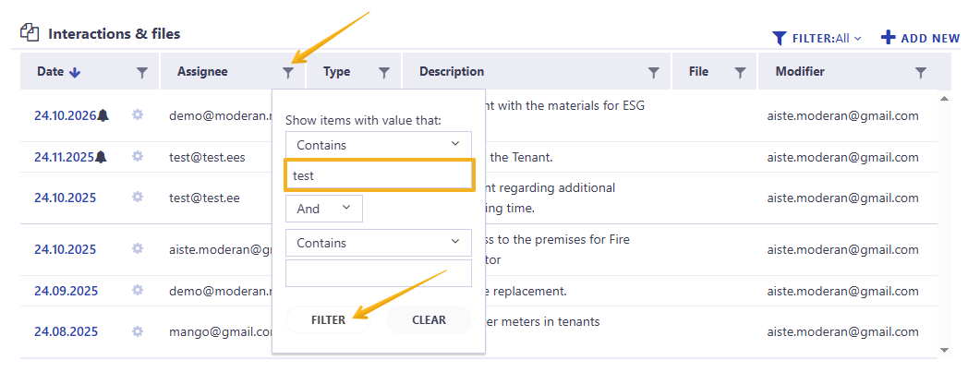Open the second Contains condition dropdown
This screenshot has height=384, width=980.
[x=378, y=243]
